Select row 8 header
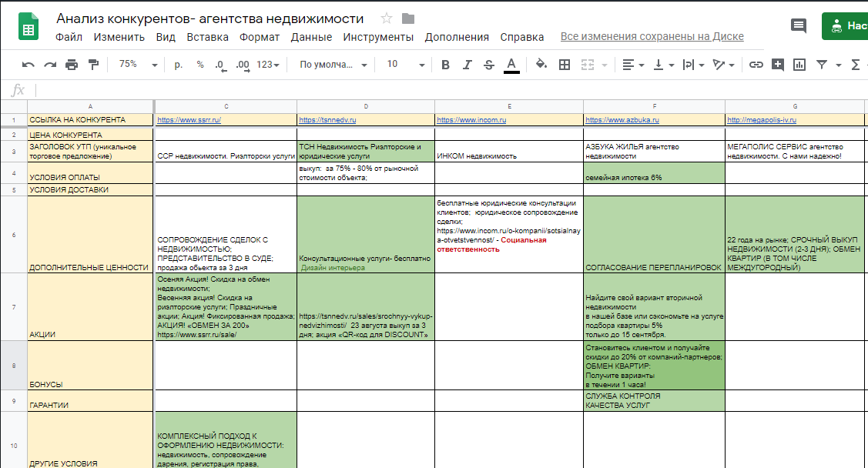The height and width of the screenshot is (468, 868). coord(14,366)
